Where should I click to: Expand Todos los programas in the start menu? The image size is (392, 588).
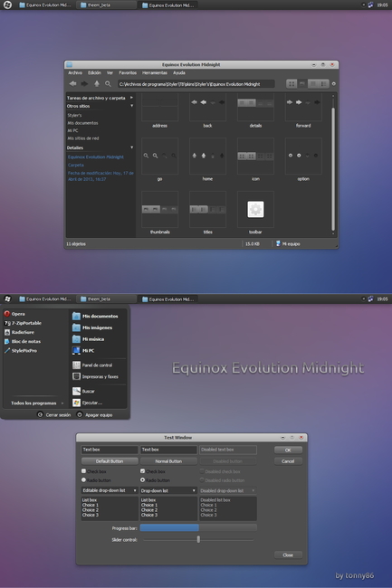pos(36,403)
